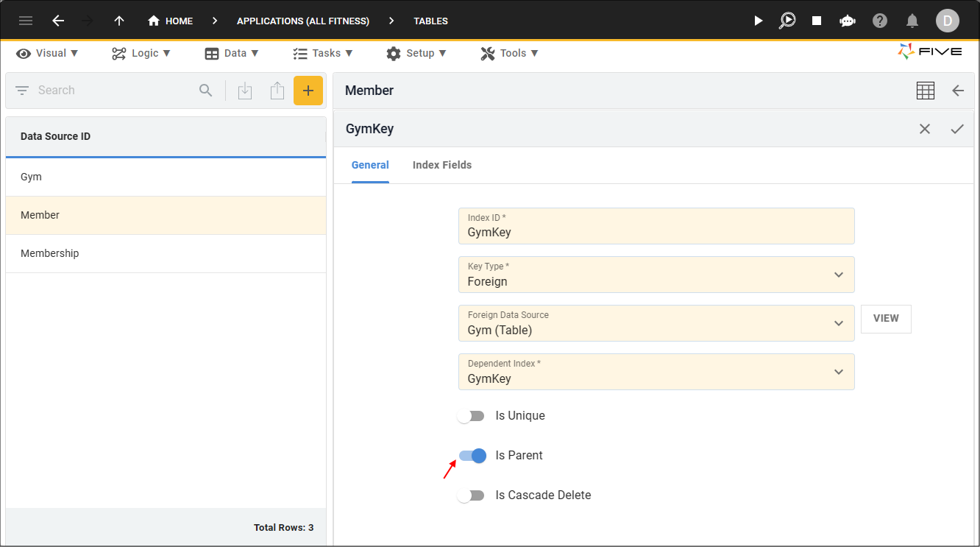The image size is (980, 547).
Task: Run the application with play icon
Action: [x=759, y=21]
